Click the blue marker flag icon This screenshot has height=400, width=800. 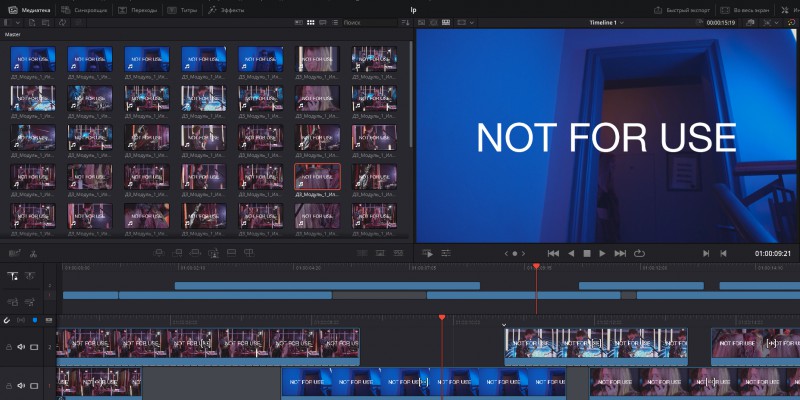[x=35, y=320]
